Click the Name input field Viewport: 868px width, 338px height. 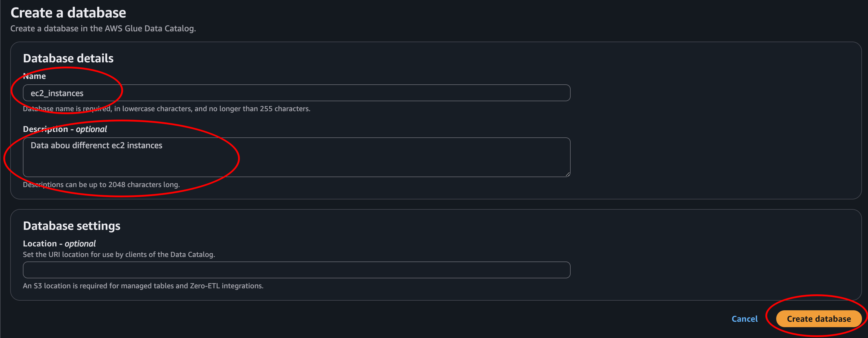click(x=296, y=93)
